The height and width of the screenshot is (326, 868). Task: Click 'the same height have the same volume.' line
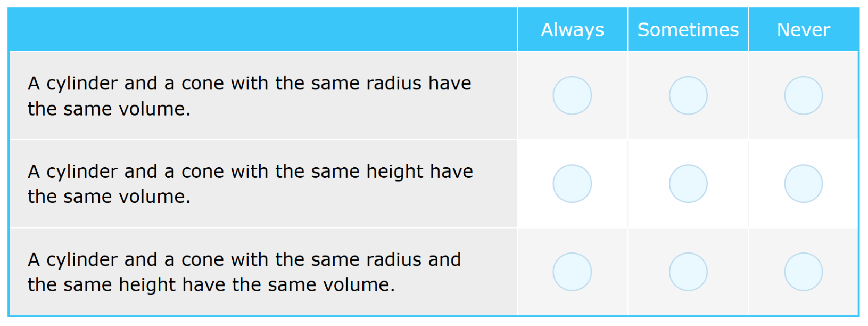(x=211, y=286)
